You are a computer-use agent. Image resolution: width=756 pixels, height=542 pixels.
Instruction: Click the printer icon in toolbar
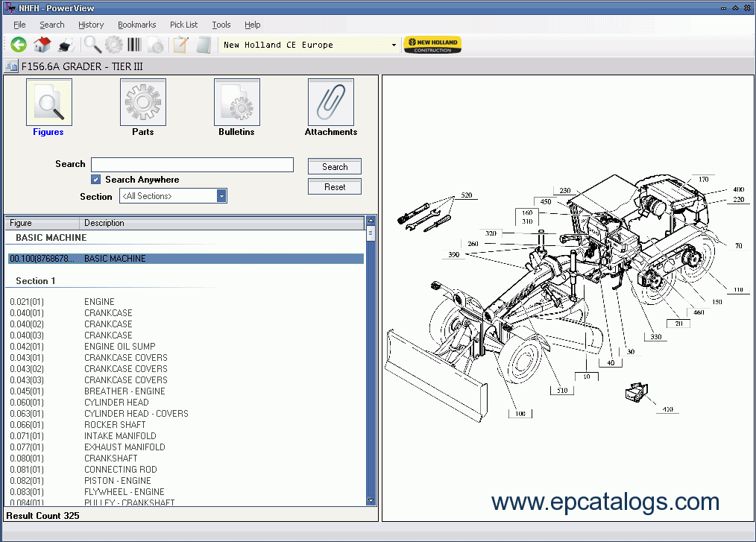click(66, 45)
